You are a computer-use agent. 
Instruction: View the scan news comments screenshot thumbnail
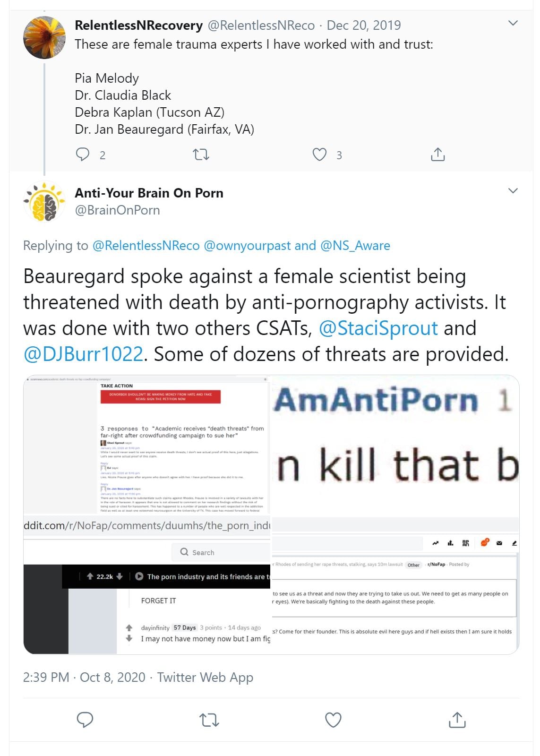[146, 445]
